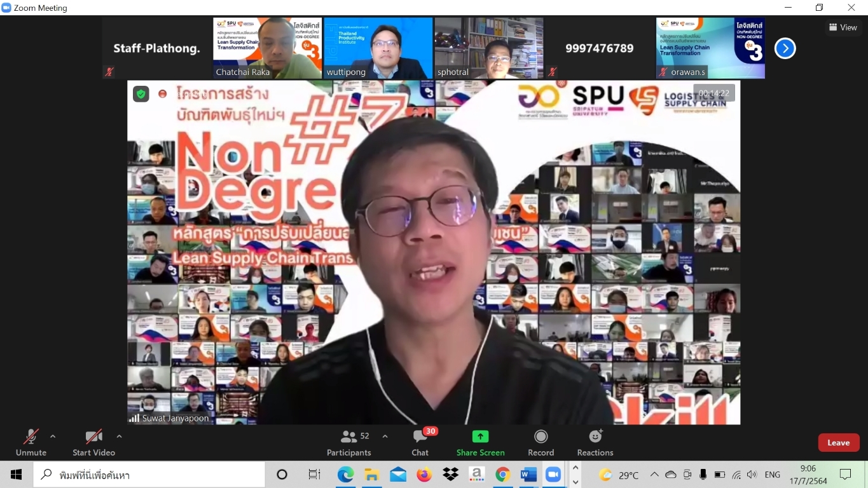Click the Suwat Janyapoon name label
868x488 pixels.
pyautogui.click(x=176, y=418)
